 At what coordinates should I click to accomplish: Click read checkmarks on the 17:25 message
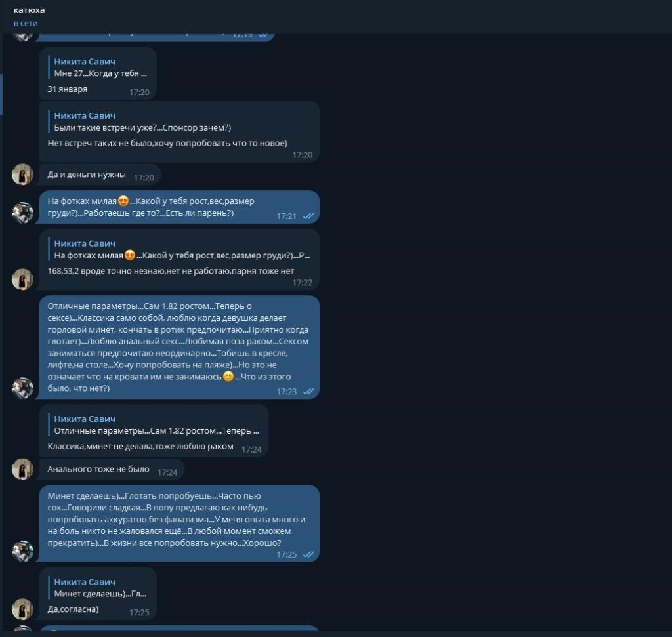pos(308,554)
